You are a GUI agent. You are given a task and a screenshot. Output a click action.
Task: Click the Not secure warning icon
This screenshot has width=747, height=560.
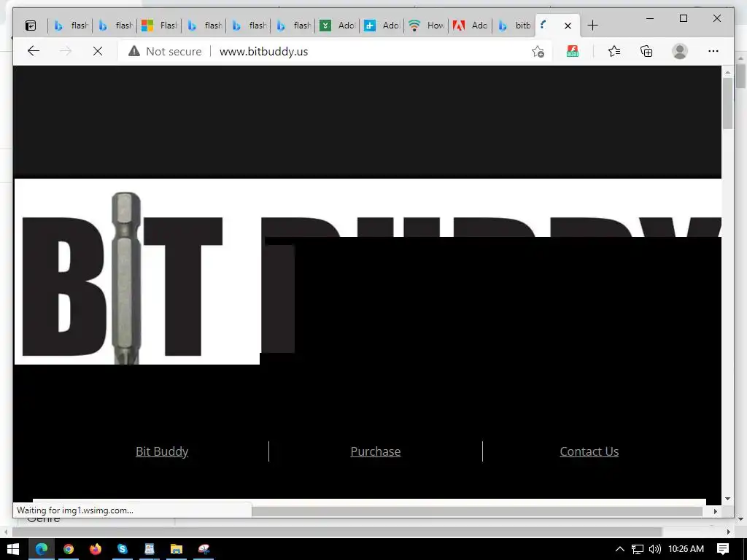tap(134, 51)
